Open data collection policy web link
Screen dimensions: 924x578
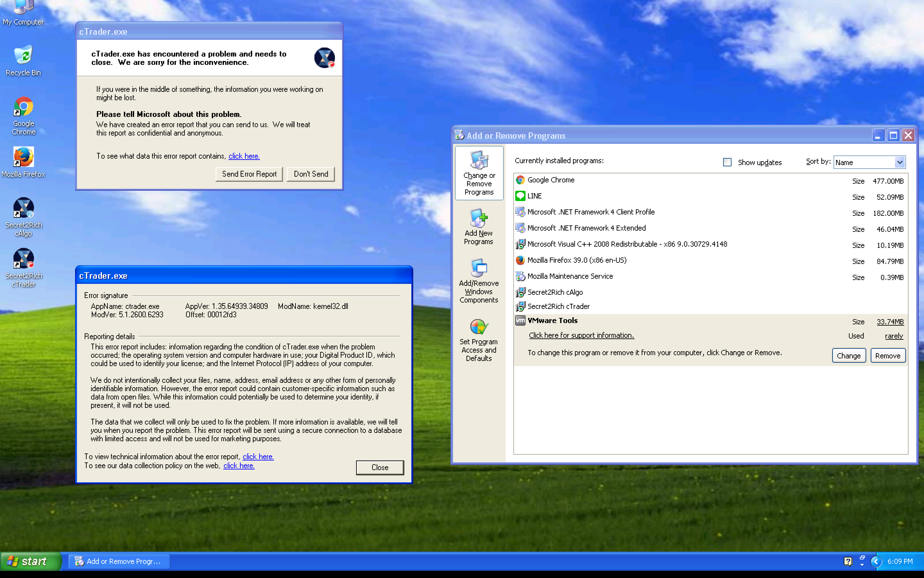239,466
